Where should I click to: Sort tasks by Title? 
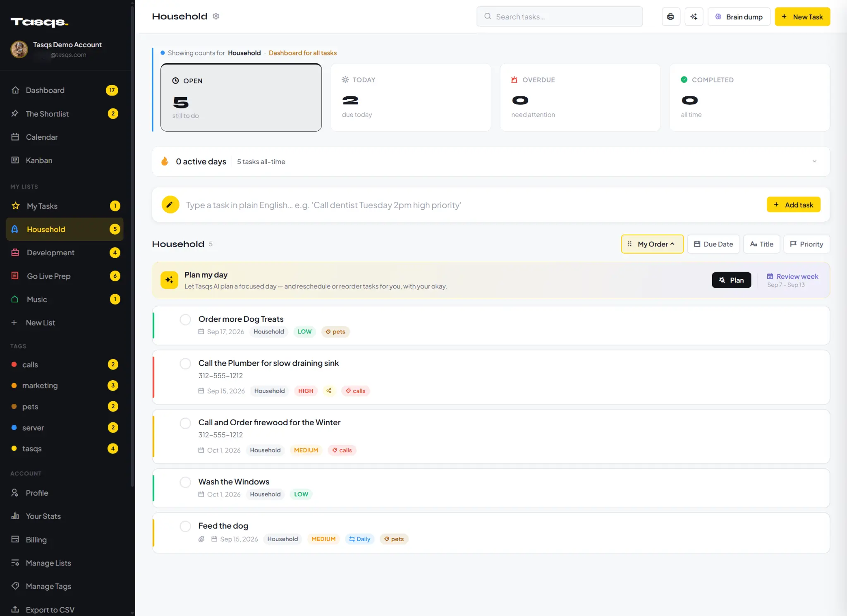(762, 244)
